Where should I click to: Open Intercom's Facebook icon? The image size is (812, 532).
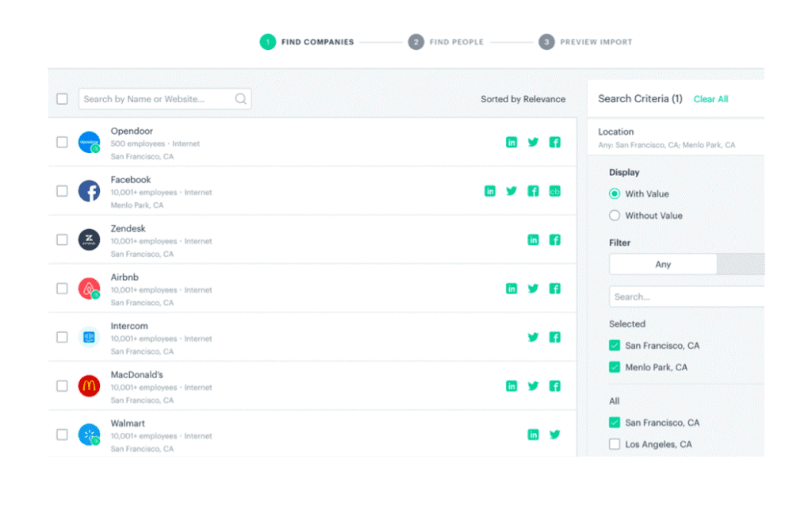pos(554,337)
